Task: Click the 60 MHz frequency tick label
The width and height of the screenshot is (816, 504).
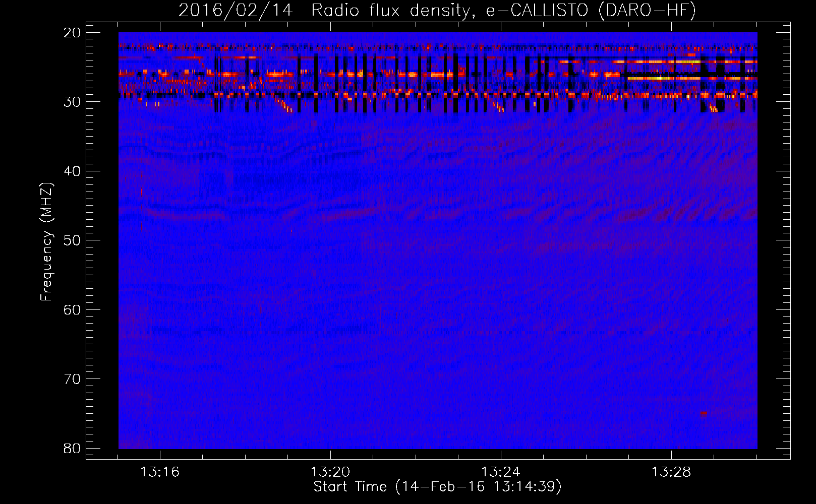Action: tap(73, 310)
